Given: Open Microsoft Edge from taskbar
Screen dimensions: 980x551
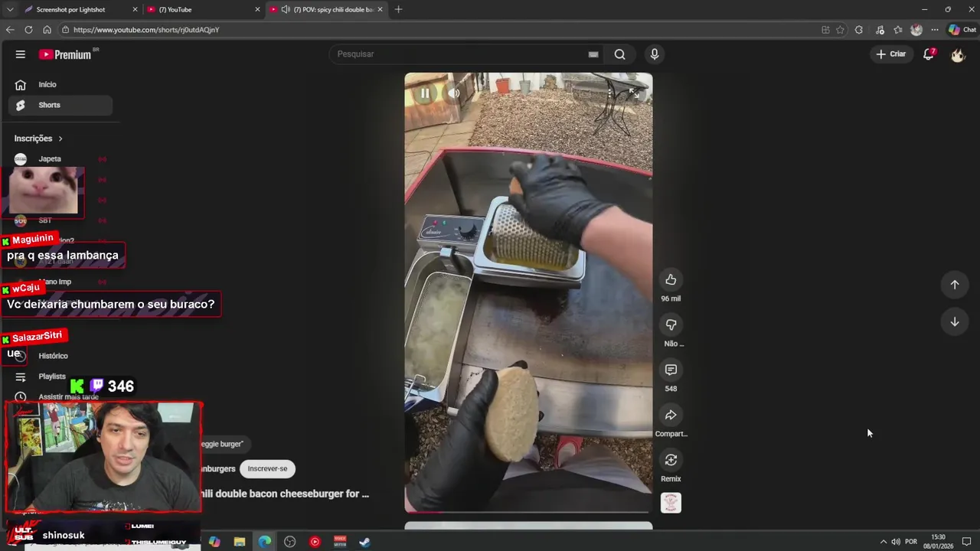Looking at the screenshot, I should [x=265, y=542].
